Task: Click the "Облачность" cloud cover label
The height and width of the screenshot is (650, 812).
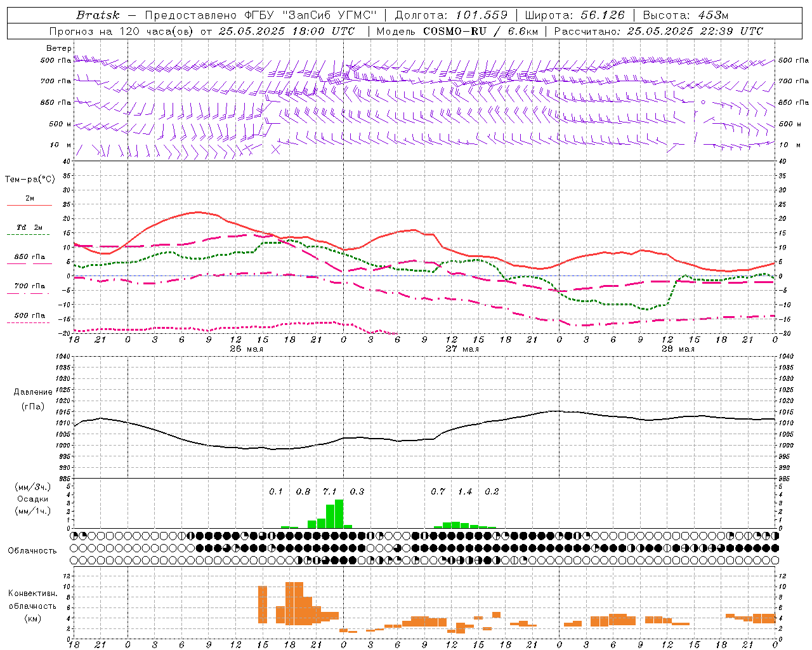Action: (32, 550)
